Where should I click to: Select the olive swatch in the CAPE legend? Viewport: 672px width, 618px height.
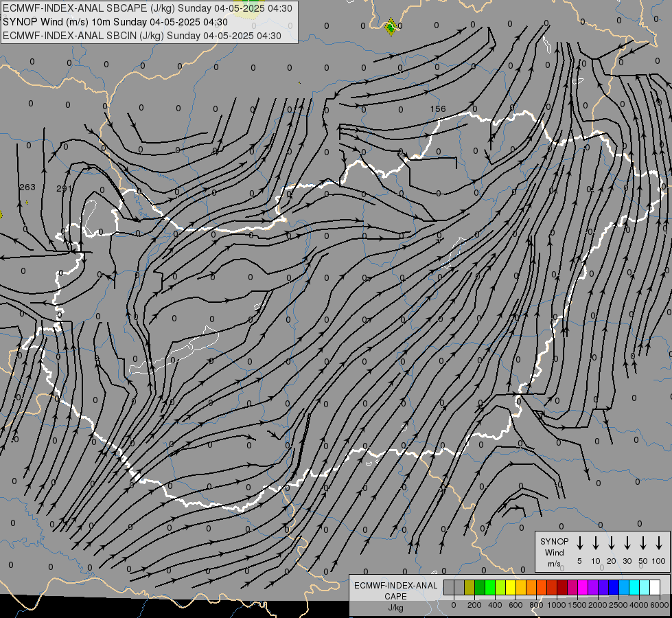coord(470,587)
